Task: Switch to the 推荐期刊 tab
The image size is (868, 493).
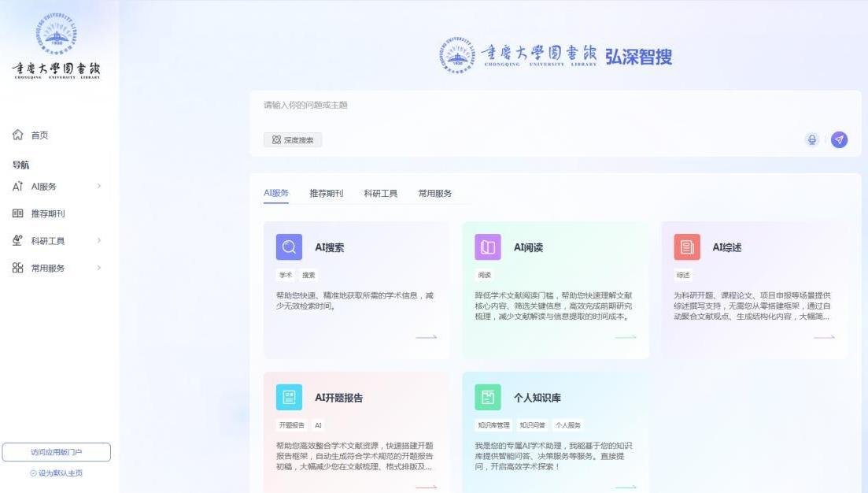Action: point(326,194)
